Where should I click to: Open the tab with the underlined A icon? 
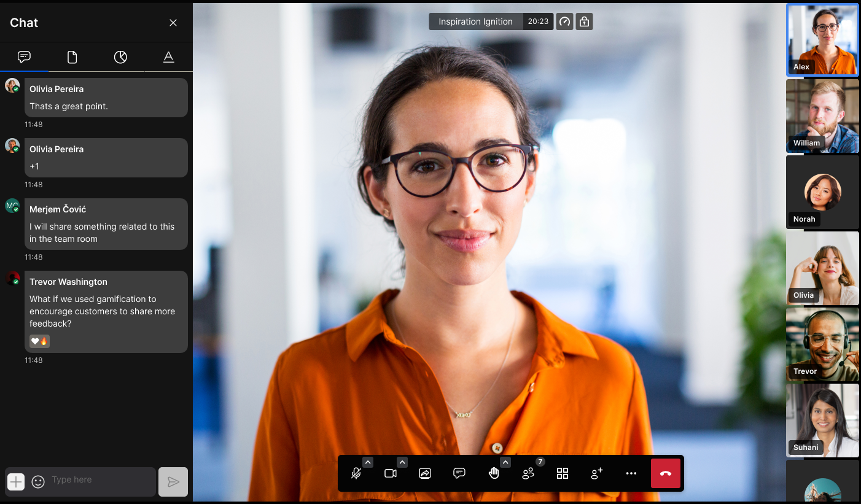(x=168, y=57)
